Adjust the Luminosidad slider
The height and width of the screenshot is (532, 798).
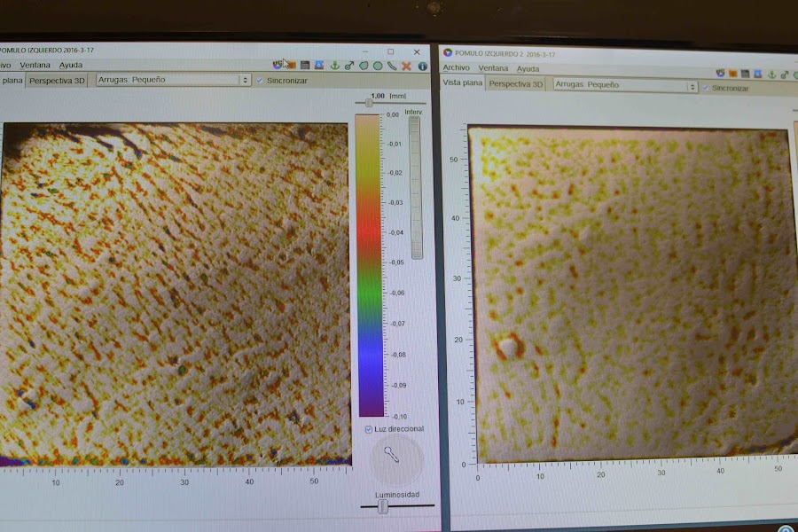(x=381, y=505)
